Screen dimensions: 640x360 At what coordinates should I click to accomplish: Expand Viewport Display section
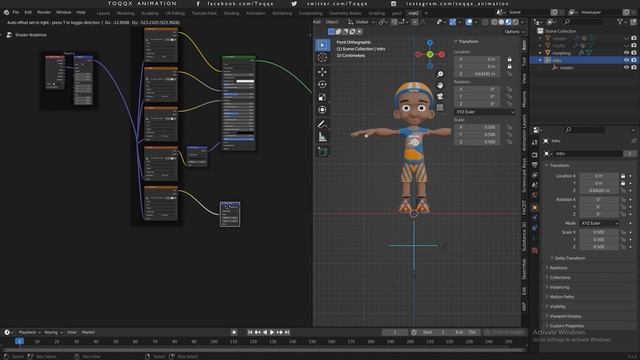[x=564, y=316]
